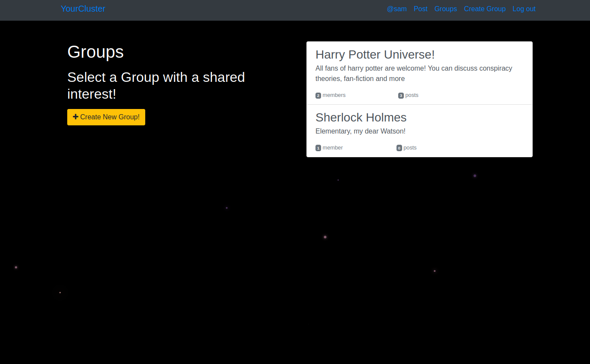Open your @sam profile
The width and height of the screenshot is (590, 364).
pyautogui.click(x=396, y=9)
